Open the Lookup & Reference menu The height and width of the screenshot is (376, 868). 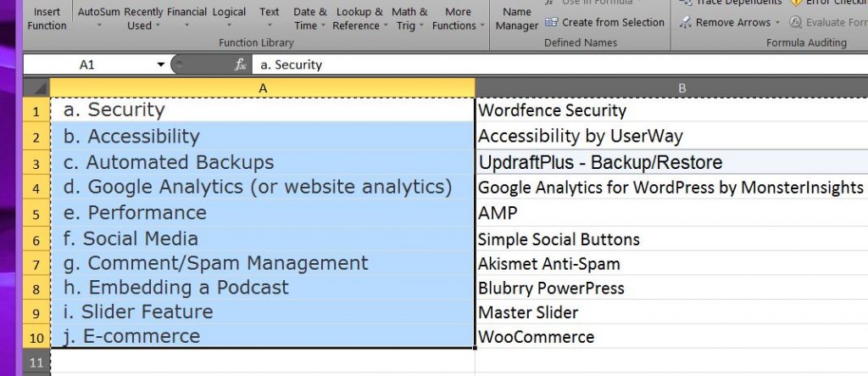(x=359, y=19)
